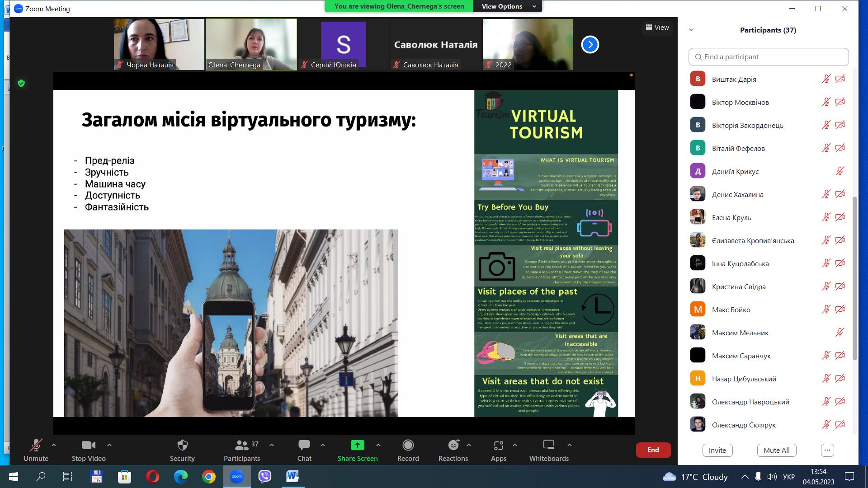Toggle Stop Video camera button
Viewport: 868px width, 488px height.
[x=89, y=446]
